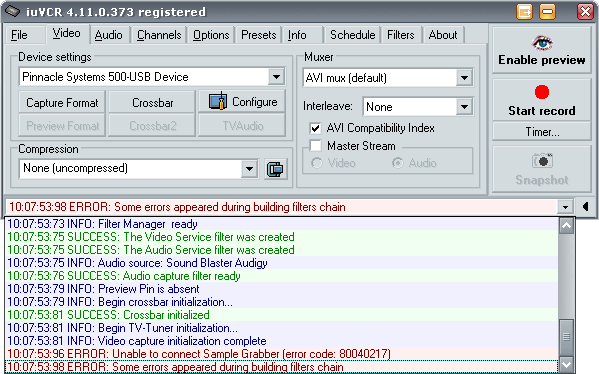
Task: Click the orange compact mode title button
Action: click(525, 11)
